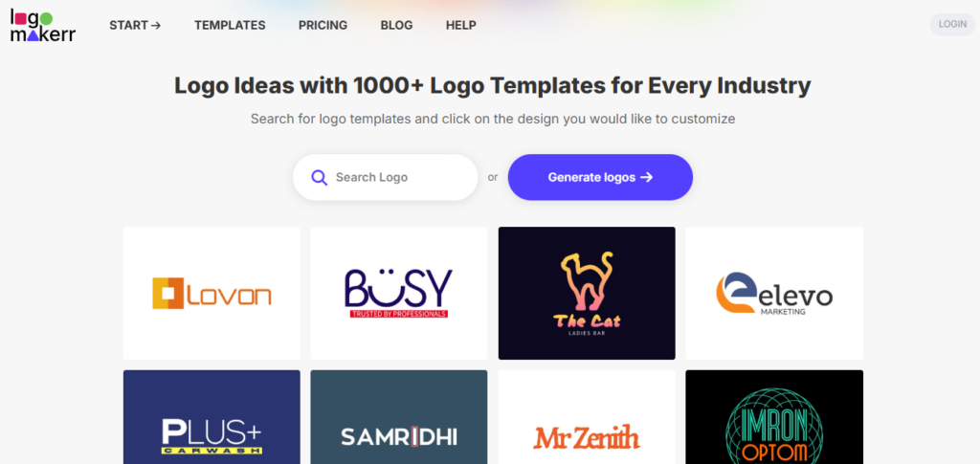Click the arrow on Generate logos button
Viewport: 980px width, 464px height.
pyautogui.click(x=647, y=177)
